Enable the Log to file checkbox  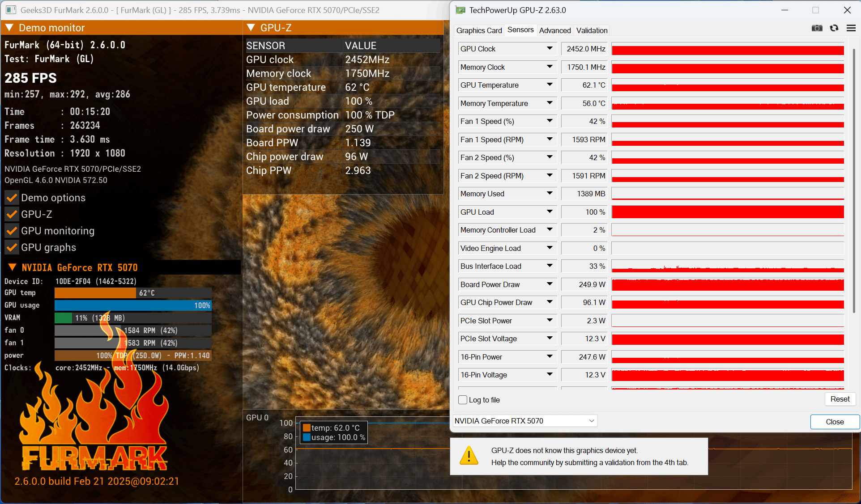463,400
